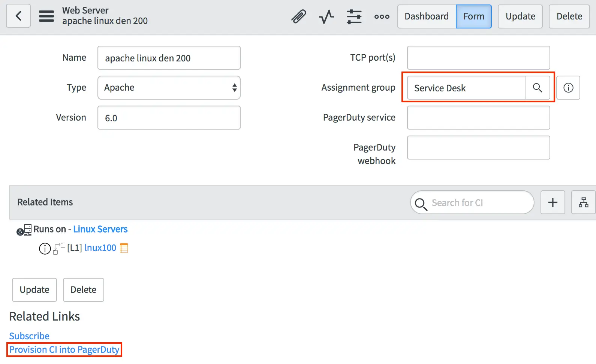Open attachments with the paperclip icon
This screenshot has width=596, height=364.
(299, 16)
